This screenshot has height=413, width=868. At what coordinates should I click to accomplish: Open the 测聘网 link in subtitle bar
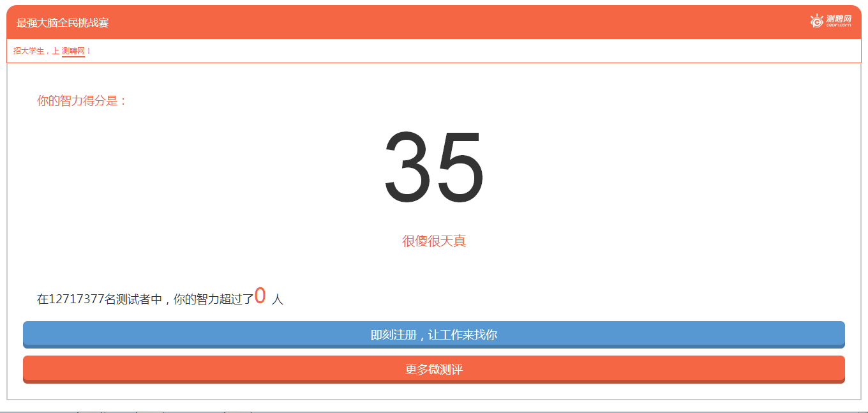pyautogui.click(x=73, y=51)
